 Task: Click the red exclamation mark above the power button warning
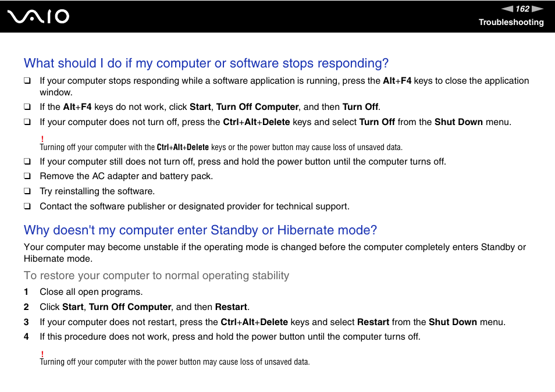(x=42, y=354)
